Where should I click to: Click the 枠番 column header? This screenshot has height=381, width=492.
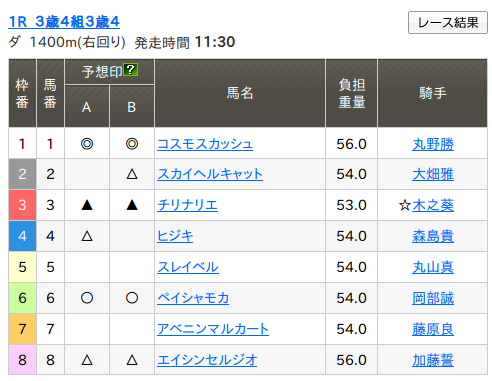click(x=22, y=93)
